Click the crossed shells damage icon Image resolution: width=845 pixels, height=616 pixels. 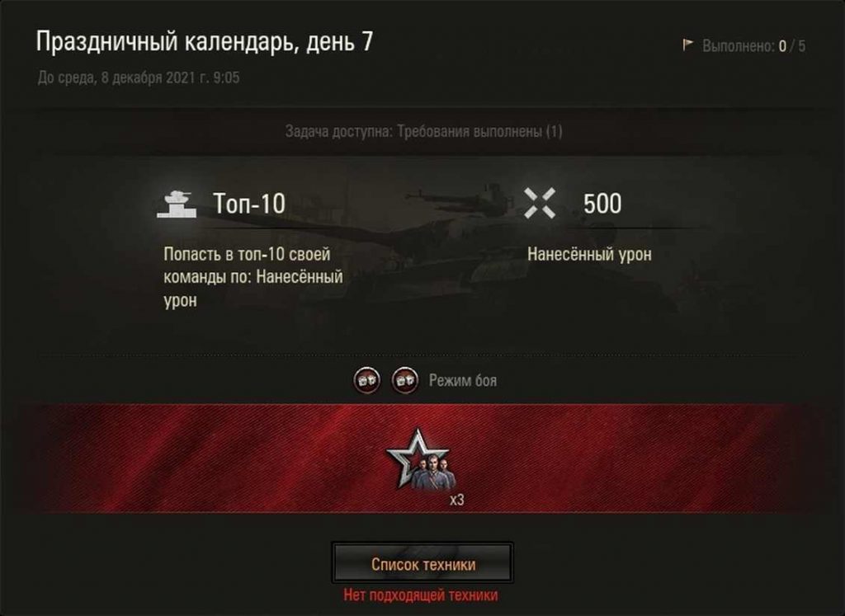[x=540, y=204]
